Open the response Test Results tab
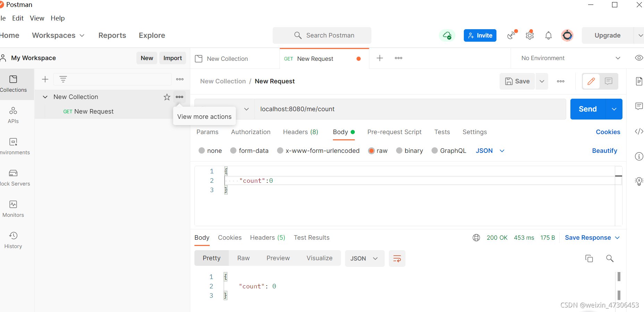This screenshot has width=644, height=312. [311, 238]
